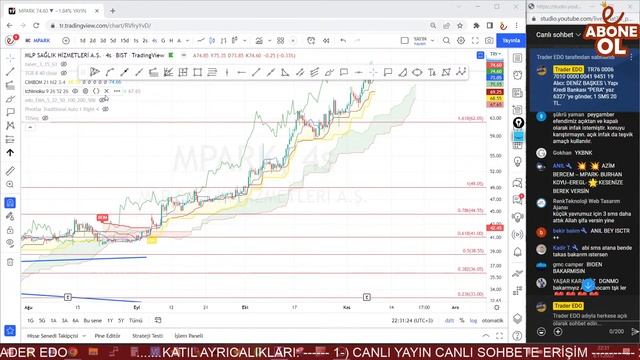Open the go-to-date calendar icon
This screenshot has width=640, height=360.
[158, 320]
